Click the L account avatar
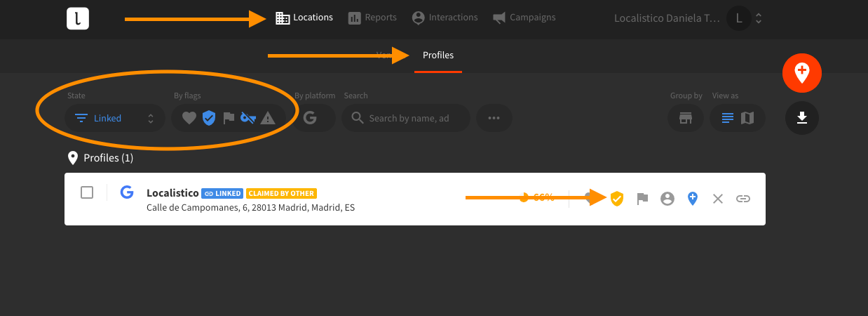The image size is (868, 316). click(738, 19)
